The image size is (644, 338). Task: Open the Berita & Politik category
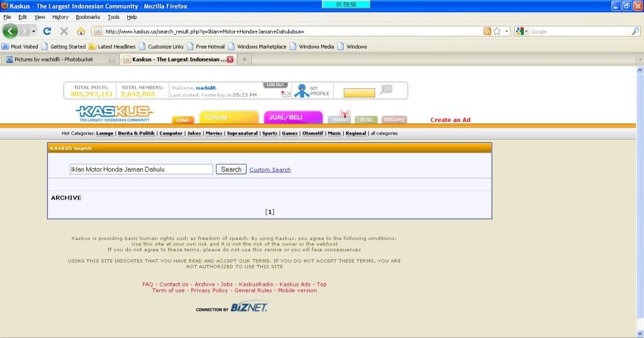coord(137,133)
